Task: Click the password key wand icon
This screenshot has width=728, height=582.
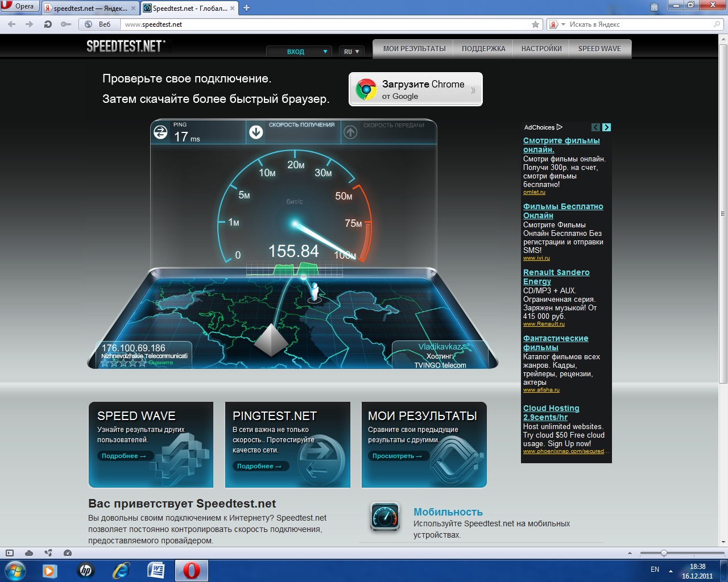Action: click(x=66, y=24)
